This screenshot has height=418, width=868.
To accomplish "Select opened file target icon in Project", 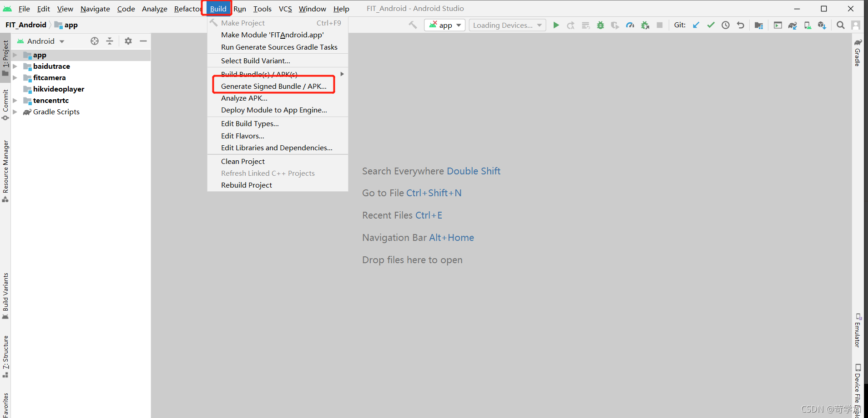I will tap(95, 41).
